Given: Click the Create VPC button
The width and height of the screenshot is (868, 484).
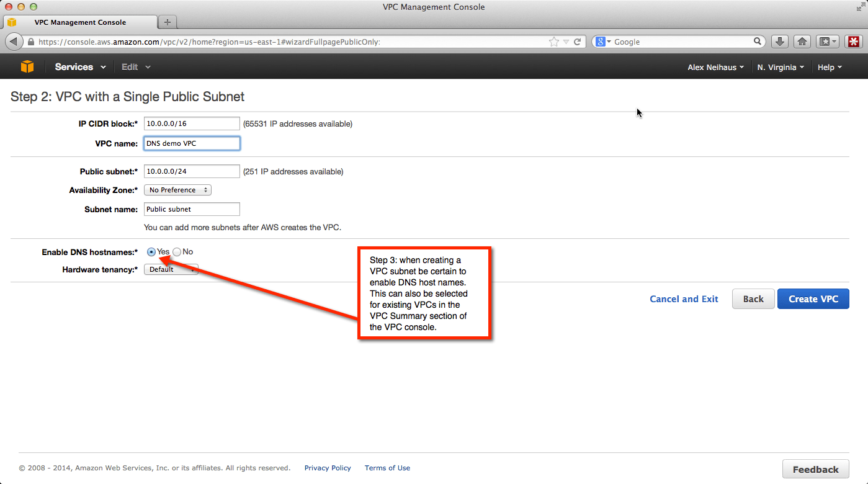Looking at the screenshot, I should click(x=813, y=298).
